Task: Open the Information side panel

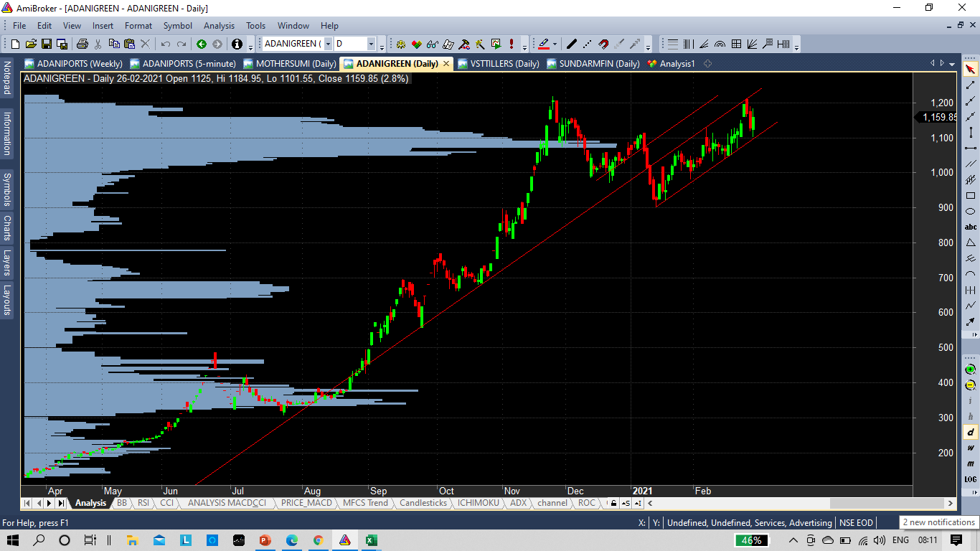Action: coord(7,133)
